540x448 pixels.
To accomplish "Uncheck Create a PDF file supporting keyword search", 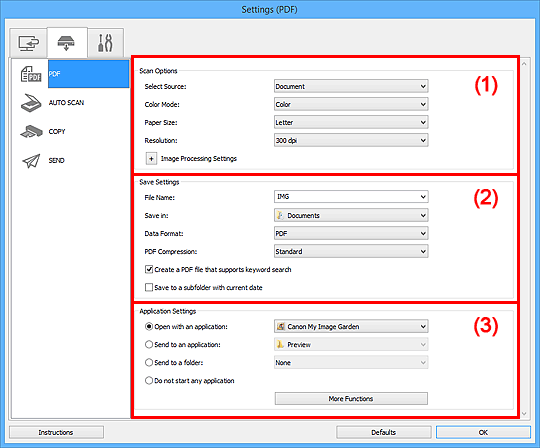I will click(149, 270).
